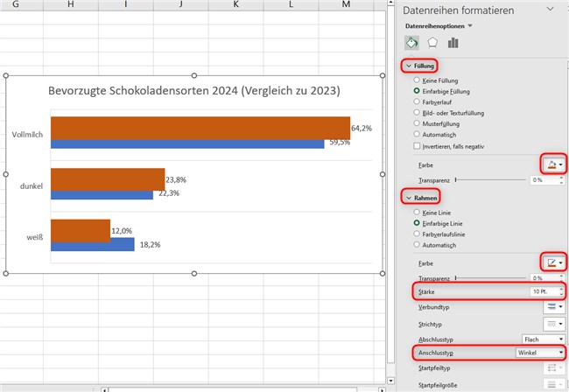Choose the Farbverlauf fill option
The height and width of the screenshot is (392, 569).
418,101
